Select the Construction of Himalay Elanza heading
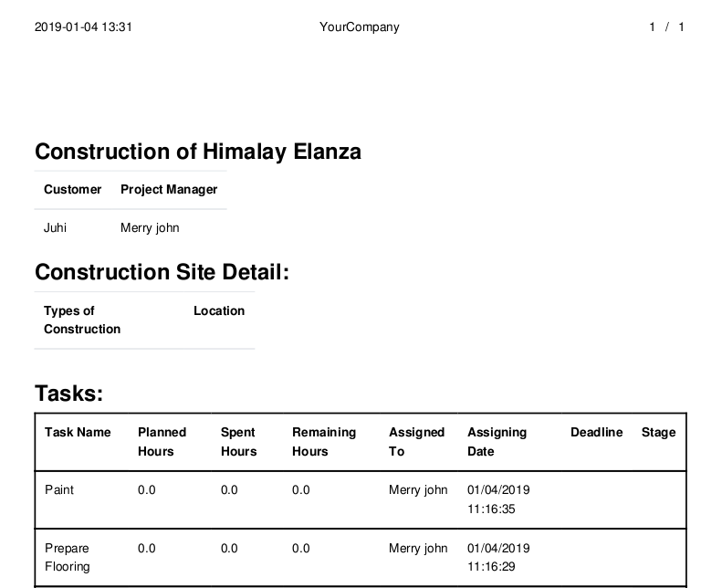 pyautogui.click(x=198, y=152)
